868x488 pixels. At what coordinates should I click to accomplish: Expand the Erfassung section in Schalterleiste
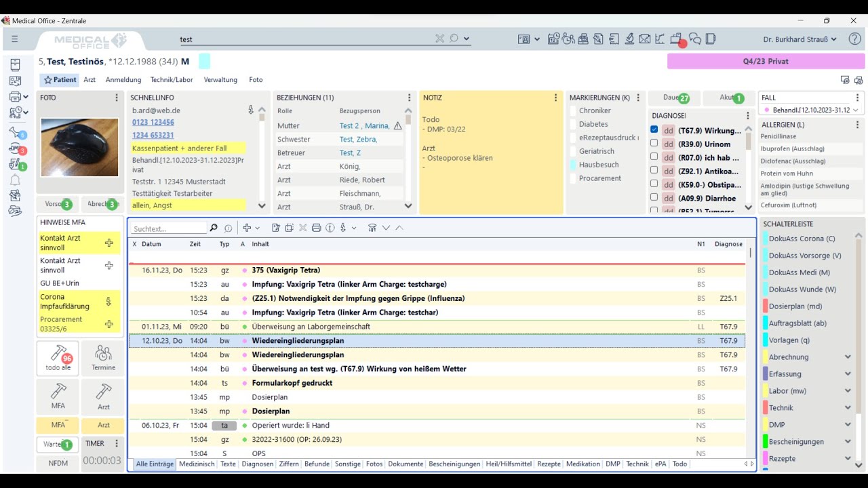point(848,374)
